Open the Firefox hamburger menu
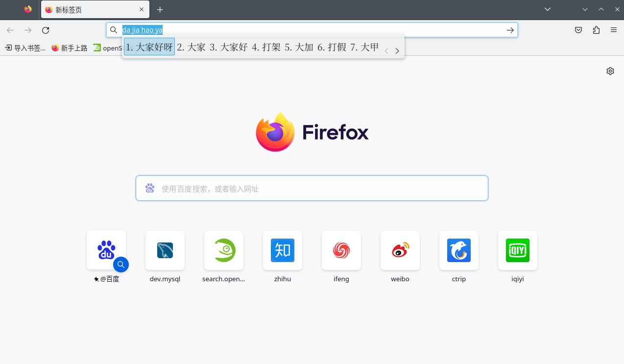 pyautogui.click(x=614, y=30)
